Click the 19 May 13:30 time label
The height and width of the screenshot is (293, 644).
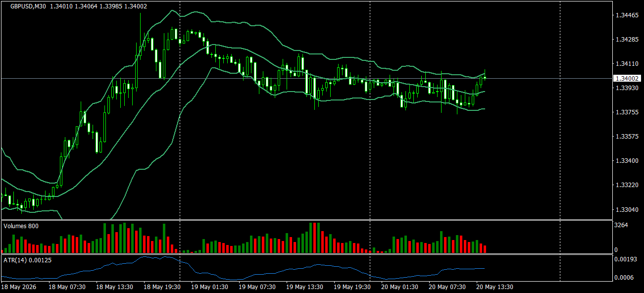point(305,287)
